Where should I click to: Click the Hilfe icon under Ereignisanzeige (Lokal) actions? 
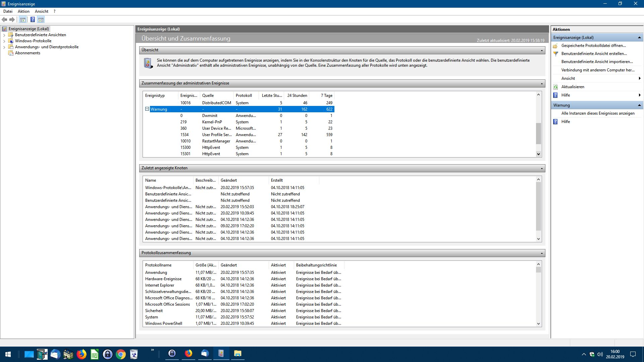(x=555, y=95)
